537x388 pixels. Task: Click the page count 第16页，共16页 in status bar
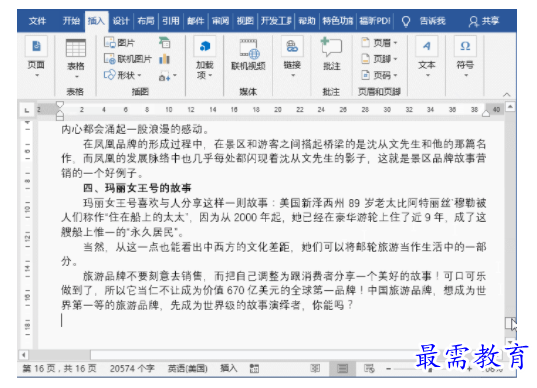tap(59, 369)
